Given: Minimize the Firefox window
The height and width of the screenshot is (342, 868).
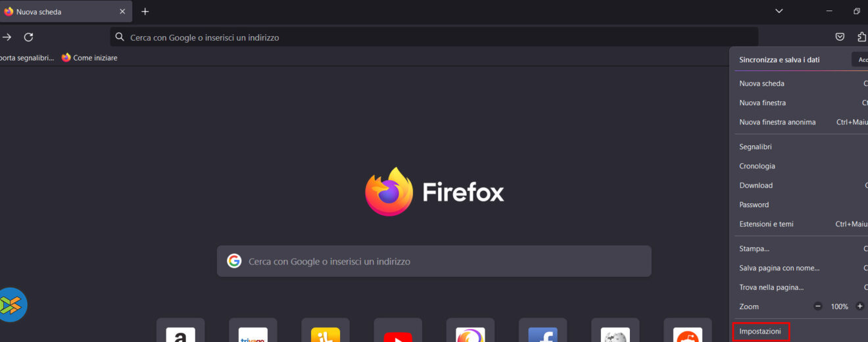Looking at the screenshot, I should 829,11.
